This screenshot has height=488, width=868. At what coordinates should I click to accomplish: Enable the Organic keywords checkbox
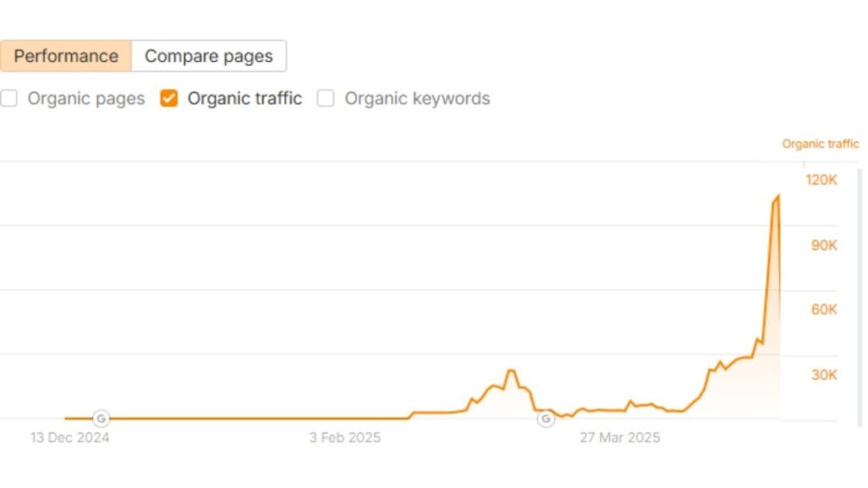[325, 99]
